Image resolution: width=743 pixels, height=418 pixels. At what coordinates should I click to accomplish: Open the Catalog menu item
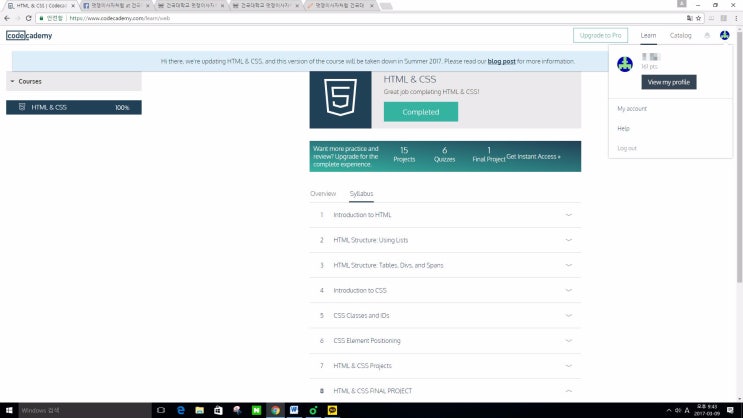click(680, 36)
